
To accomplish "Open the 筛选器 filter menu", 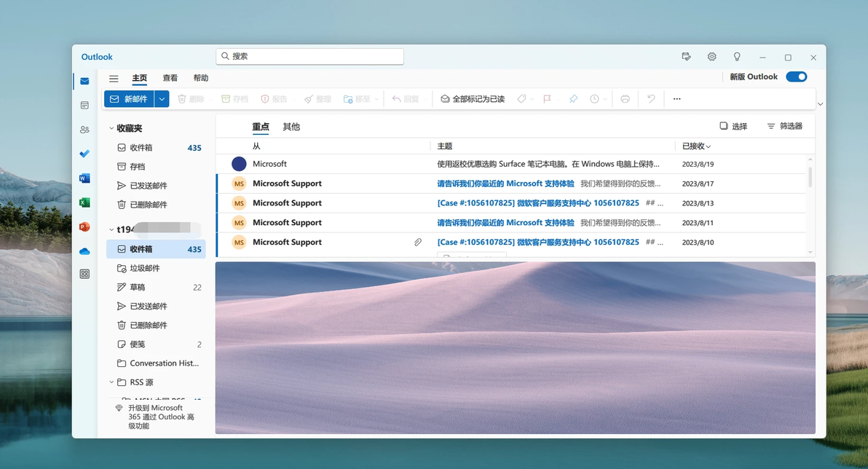I will point(784,126).
